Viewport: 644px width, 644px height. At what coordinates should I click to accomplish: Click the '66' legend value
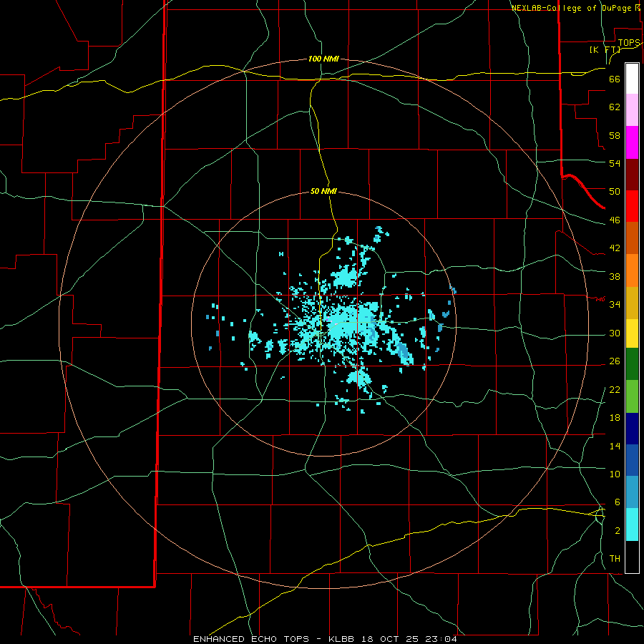[x=615, y=79]
